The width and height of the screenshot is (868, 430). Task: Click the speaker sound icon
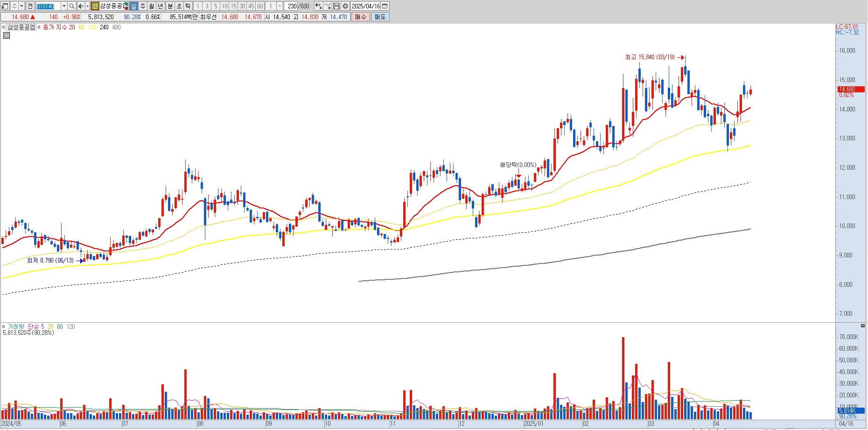81,6
